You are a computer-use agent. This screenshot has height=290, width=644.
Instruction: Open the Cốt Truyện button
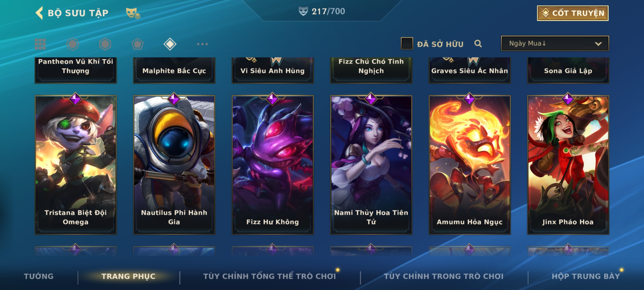click(x=573, y=13)
